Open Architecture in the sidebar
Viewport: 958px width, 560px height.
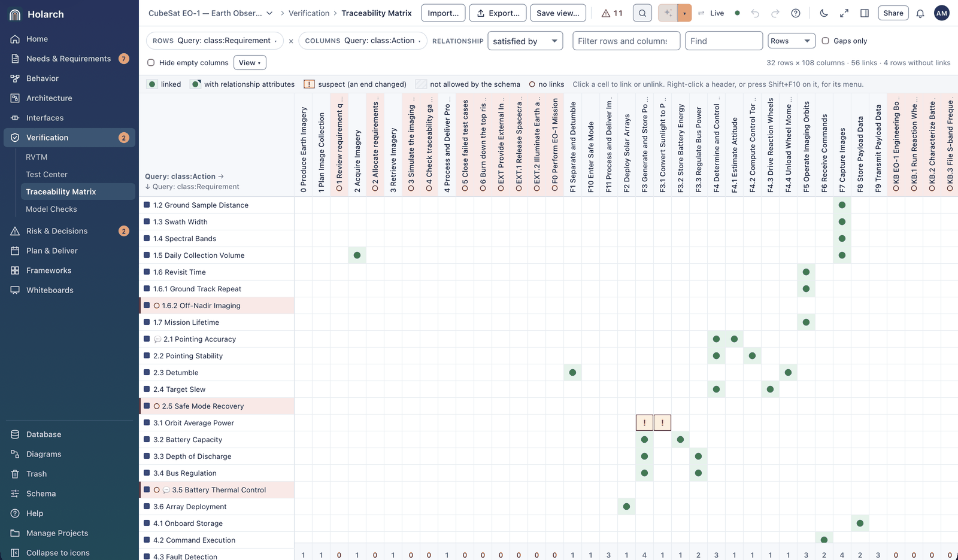click(x=69, y=98)
